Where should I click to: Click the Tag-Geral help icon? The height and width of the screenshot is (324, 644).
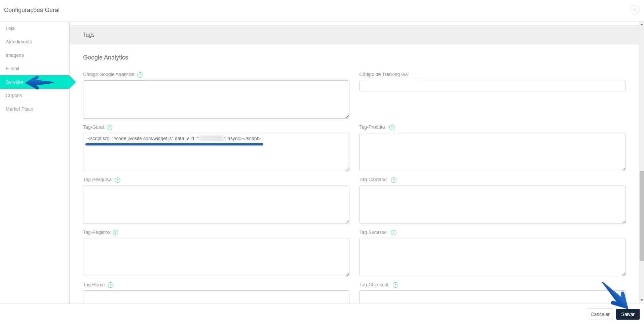click(110, 127)
